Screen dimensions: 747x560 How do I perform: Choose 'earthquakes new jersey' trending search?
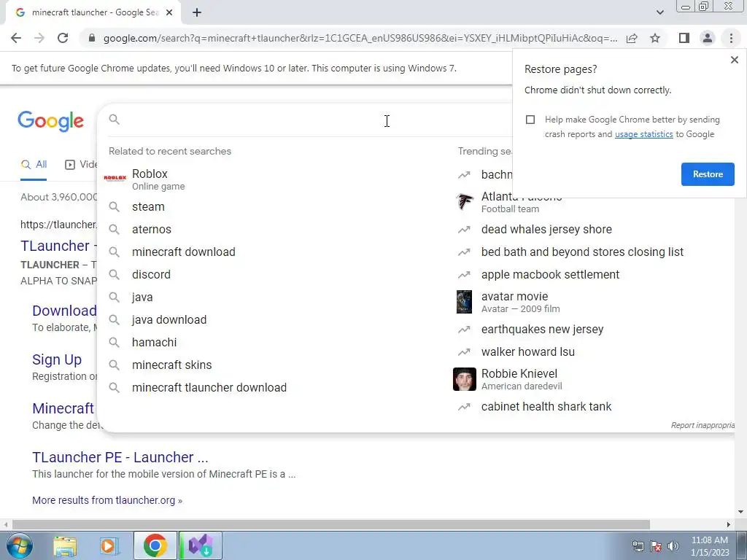click(542, 329)
